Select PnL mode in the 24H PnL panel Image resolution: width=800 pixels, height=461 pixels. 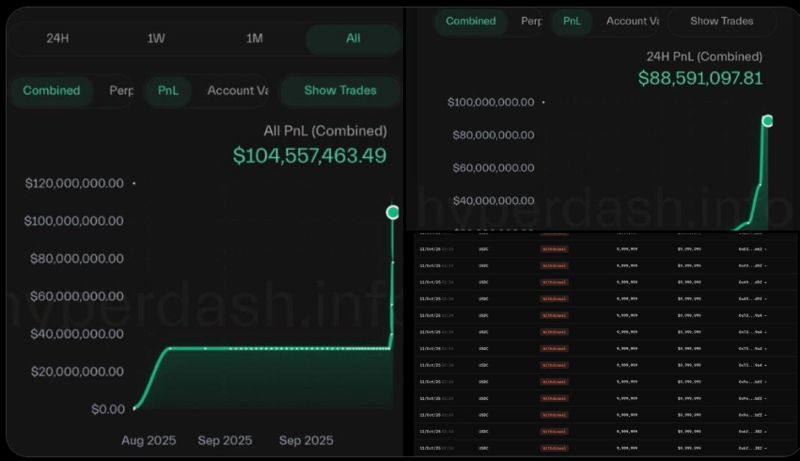click(x=571, y=21)
